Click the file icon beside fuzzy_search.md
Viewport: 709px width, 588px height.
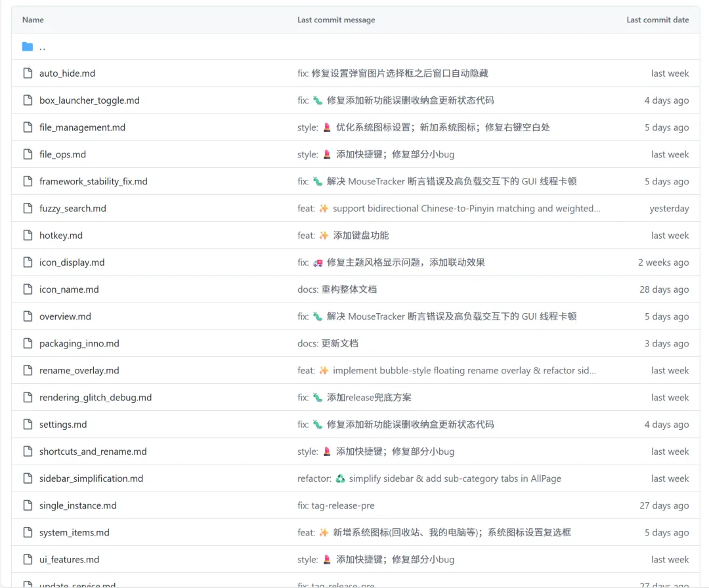tap(28, 208)
